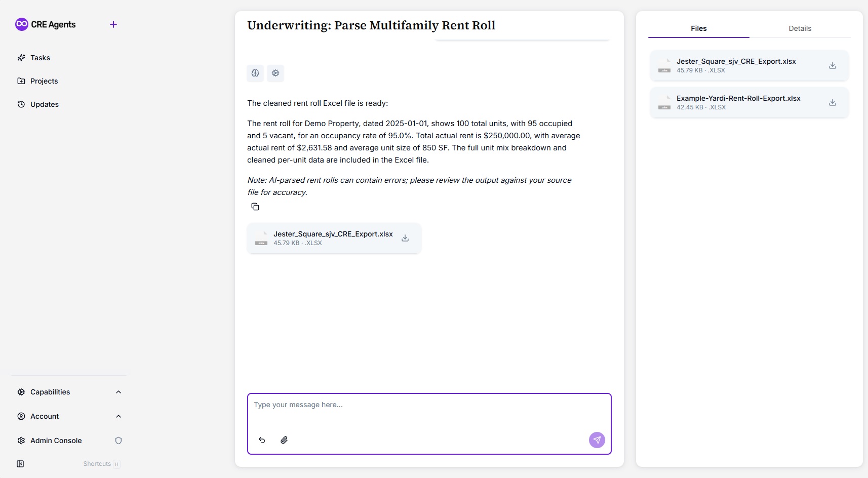Open the gear settings icon next to the brain icon
This screenshot has width=868, height=478.
[x=275, y=73]
